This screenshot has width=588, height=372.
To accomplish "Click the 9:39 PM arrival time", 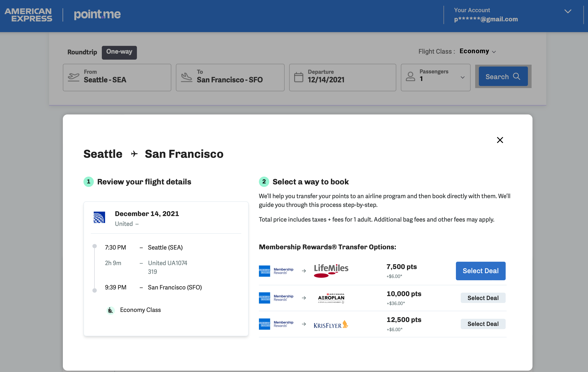I will point(116,287).
